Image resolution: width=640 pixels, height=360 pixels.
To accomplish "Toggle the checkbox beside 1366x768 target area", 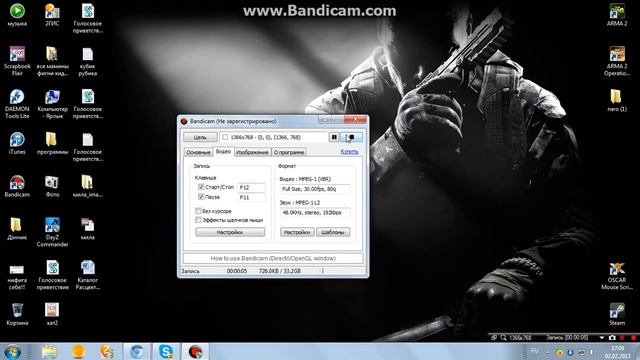I will point(225,137).
